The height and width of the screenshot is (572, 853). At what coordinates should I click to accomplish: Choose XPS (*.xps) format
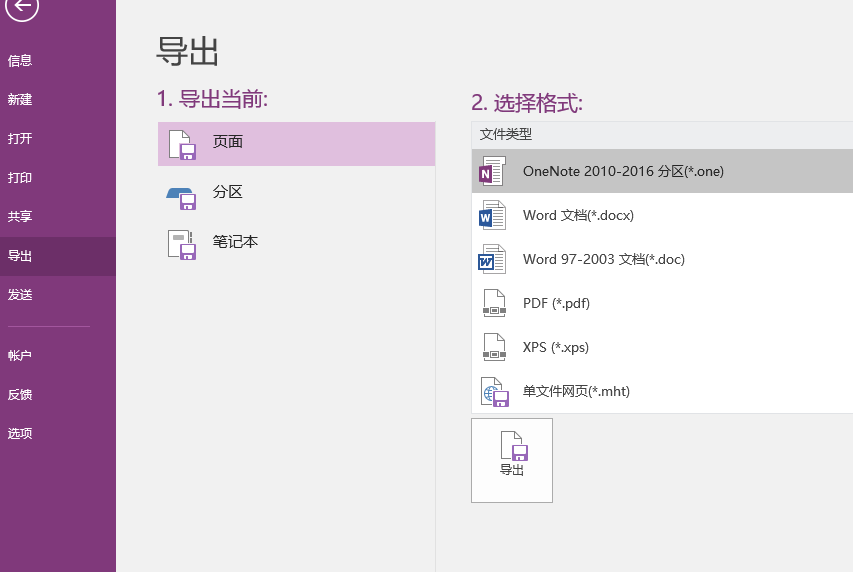coord(662,347)
